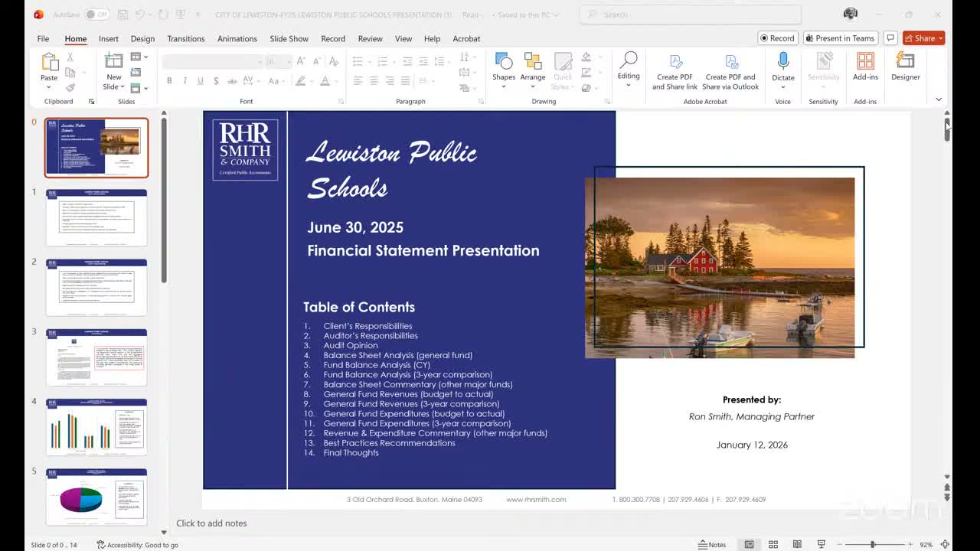
Task: Click the Present in Teams button
Action: coord(839,38)
